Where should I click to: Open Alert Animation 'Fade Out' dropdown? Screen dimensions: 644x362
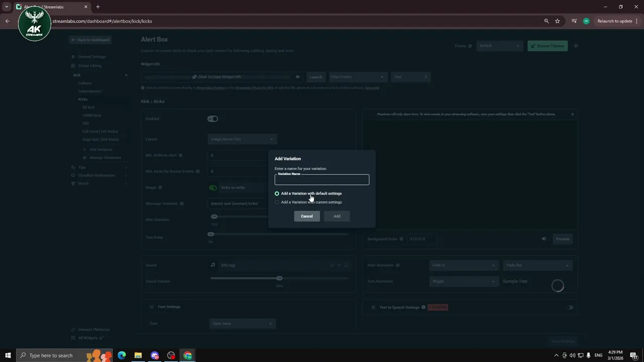[x=538, y=265]
